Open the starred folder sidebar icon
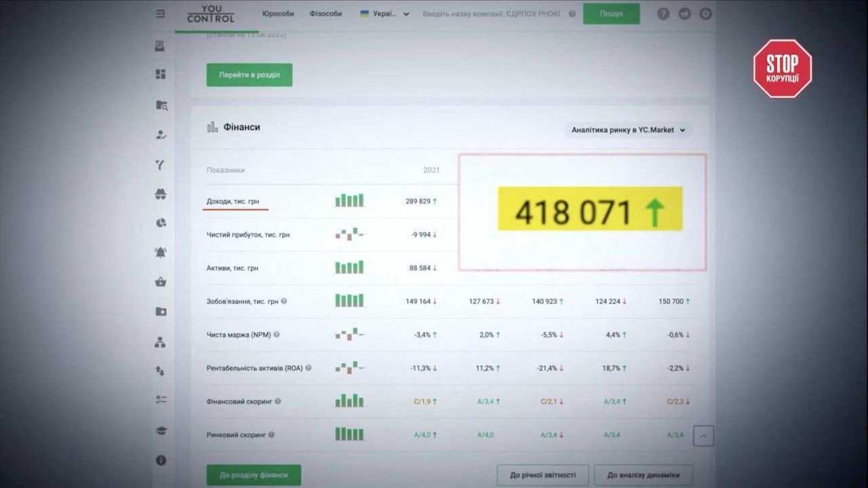This screenshot has width=868, height=488. [x=161, y=312]
